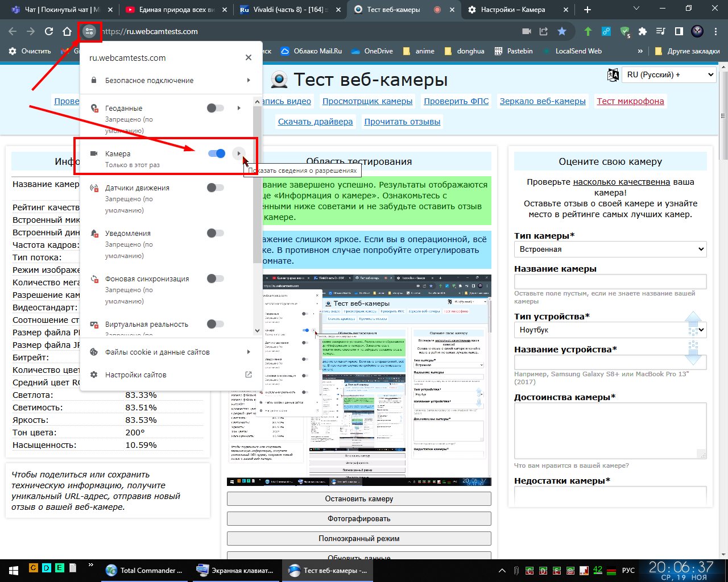This screenshot has width=728, height=582.
Task: Open the Тип камеры dropdown
Action: click(x=610, y=249)
